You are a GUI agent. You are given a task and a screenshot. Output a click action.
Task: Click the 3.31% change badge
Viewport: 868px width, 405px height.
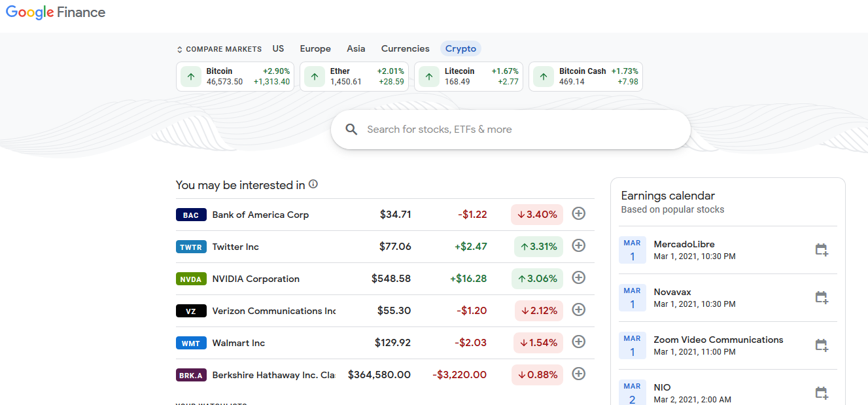(537, 247)
